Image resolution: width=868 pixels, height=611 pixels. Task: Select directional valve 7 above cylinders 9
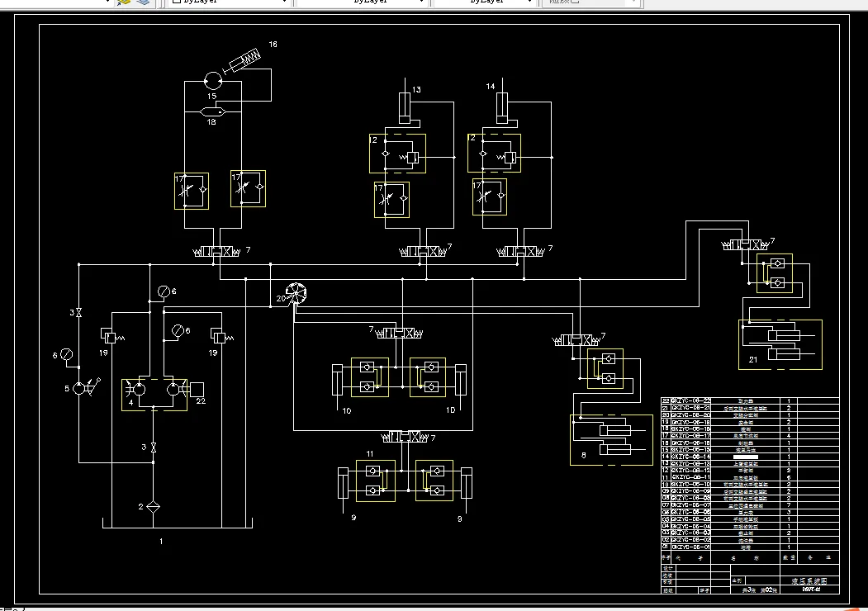tap(406, 438)
